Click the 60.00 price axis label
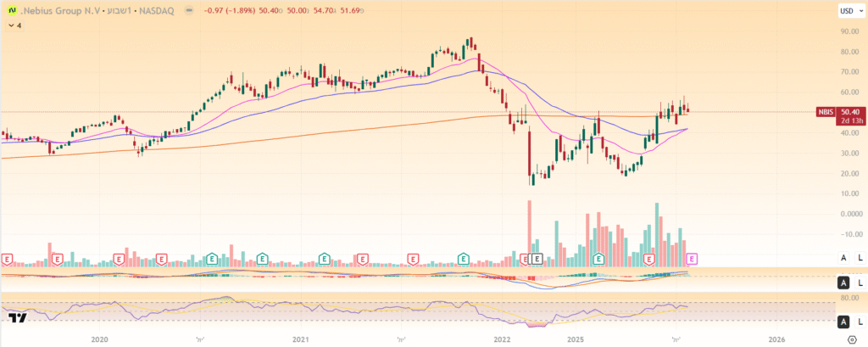This screenshot has width=868, height=347. click(849, 92)
